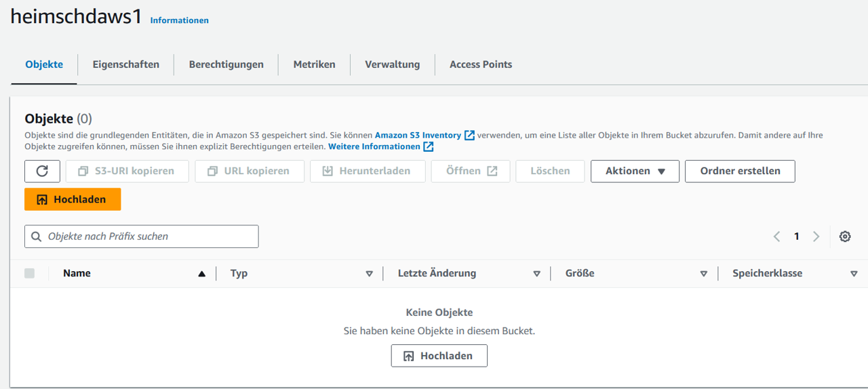This screenshot has height=389, width=868.
Task: Expand the Aktionen dropdown menu
Action: pyautogui.click(x=635, y=171)
